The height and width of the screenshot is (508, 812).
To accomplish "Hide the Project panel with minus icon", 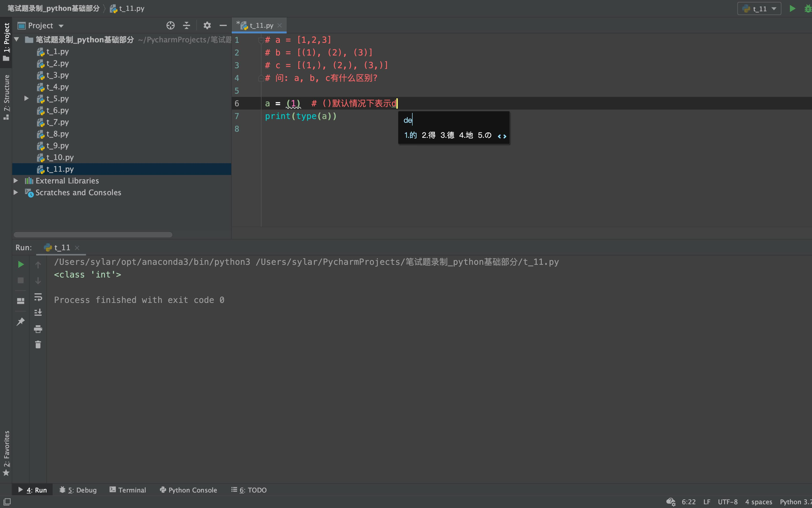I will pos(223,26).
